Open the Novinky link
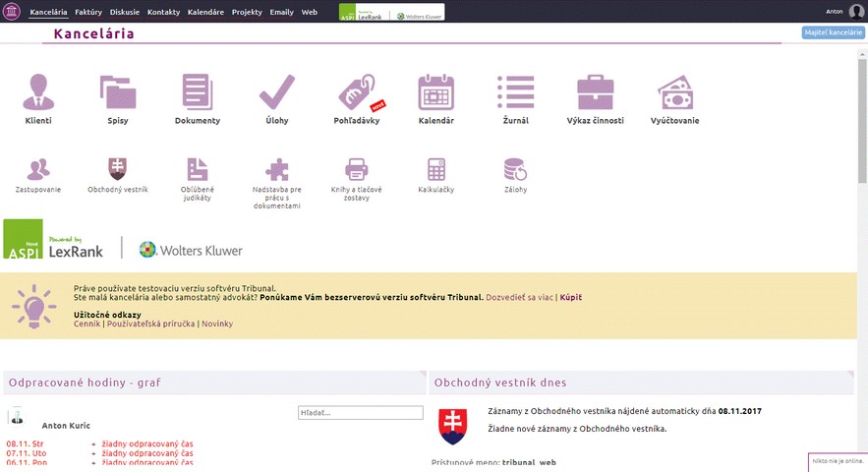This screenshot has width=868, height=472. [x=217, y=324]
